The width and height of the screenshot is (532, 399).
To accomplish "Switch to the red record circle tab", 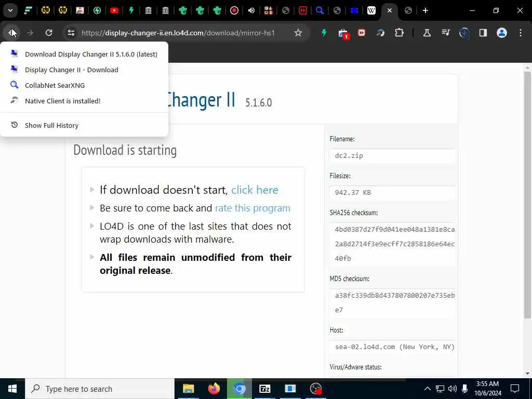I will click(234, 10).
